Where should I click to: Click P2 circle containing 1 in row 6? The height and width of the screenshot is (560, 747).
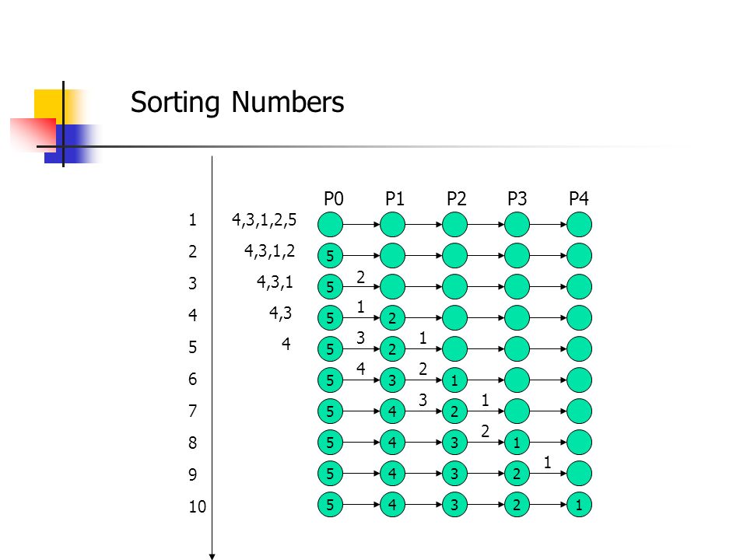point(454,380)
